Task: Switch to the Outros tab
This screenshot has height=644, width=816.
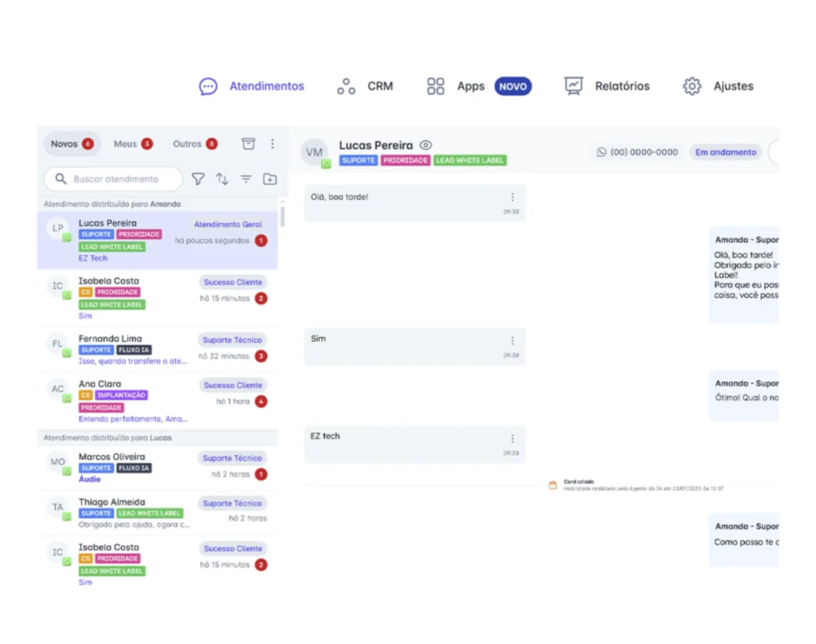Action: point(194,143)
